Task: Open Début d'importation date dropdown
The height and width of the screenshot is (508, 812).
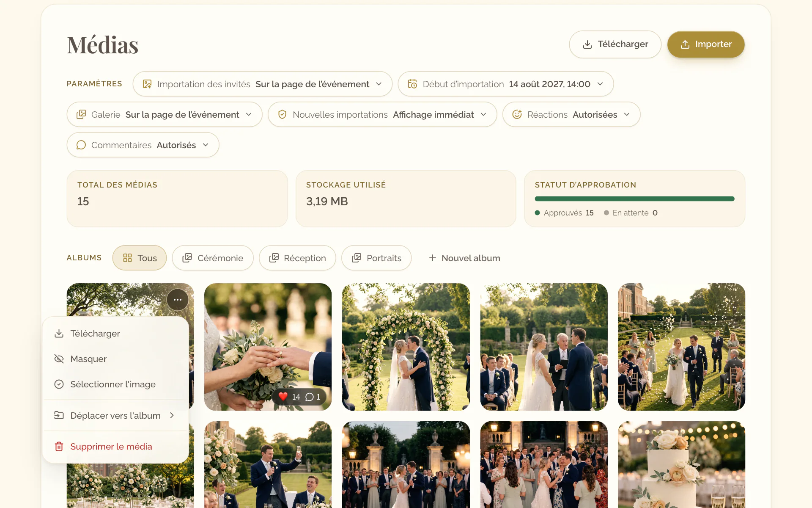Action: pyautogui.click(x=506, y=84)
